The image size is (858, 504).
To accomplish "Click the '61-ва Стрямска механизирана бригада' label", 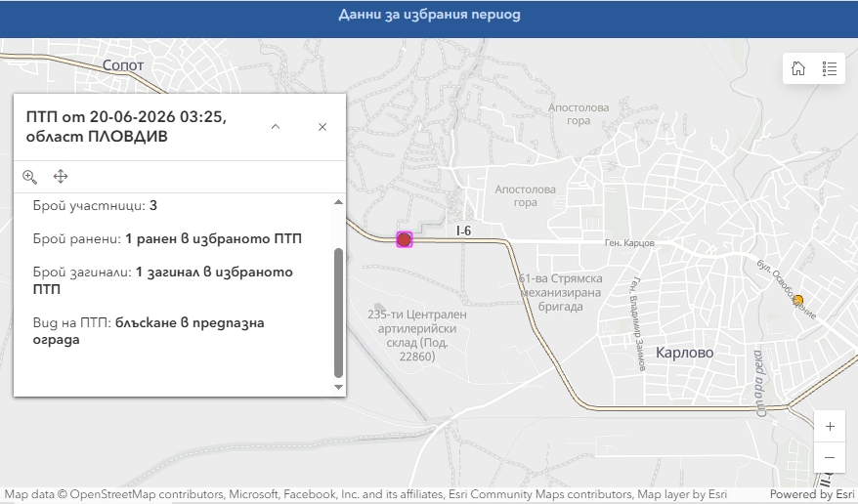I will click(560, 292).
